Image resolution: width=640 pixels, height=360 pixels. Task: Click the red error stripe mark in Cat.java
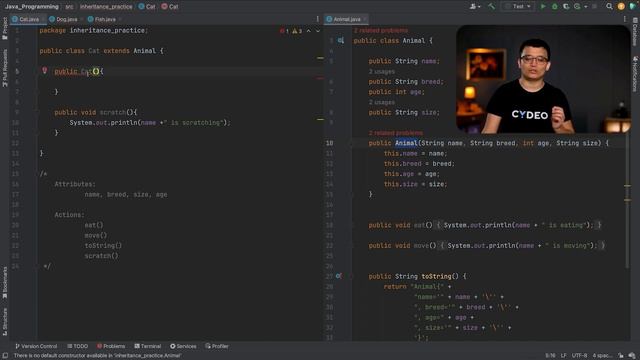pos(320,78)
